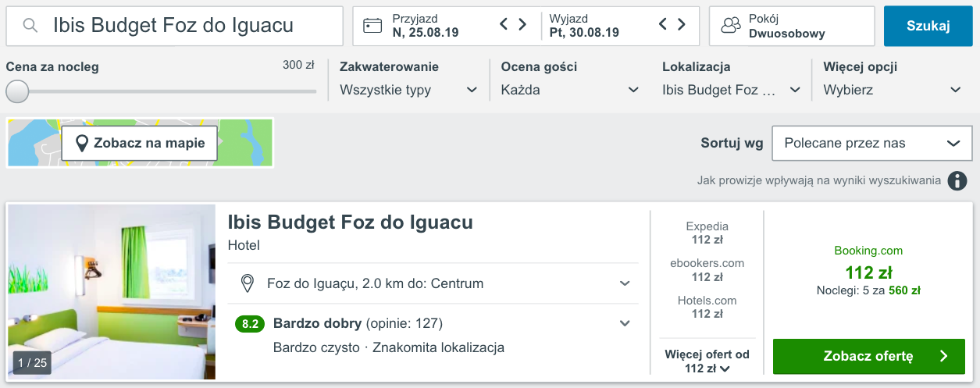Open the Zakwaterowanie type dropdown

point(408,90)
